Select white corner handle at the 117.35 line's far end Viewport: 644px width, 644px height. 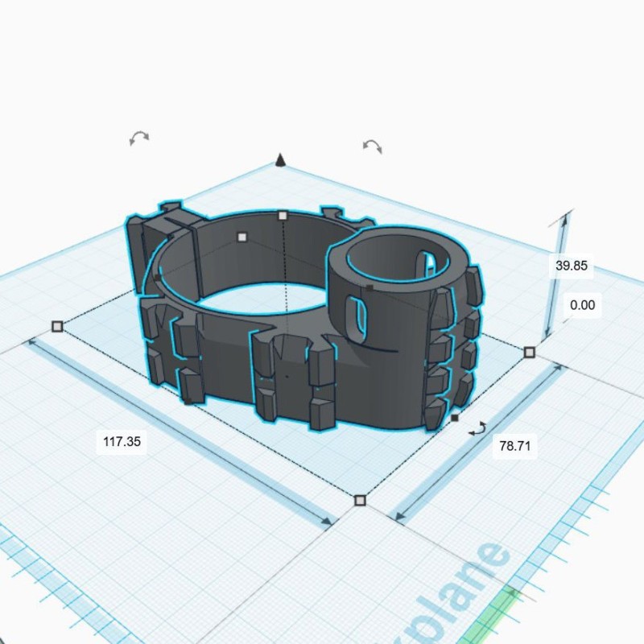(57, 326)
